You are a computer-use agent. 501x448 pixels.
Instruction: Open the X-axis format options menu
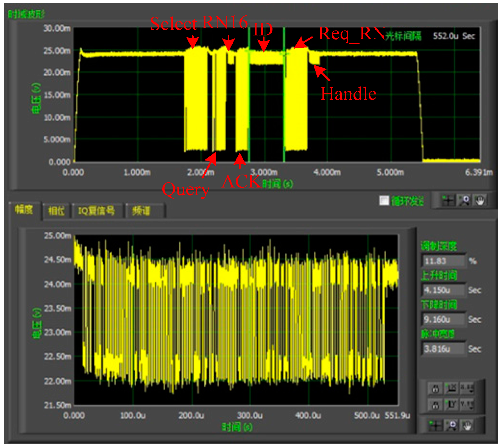point(467,388)
